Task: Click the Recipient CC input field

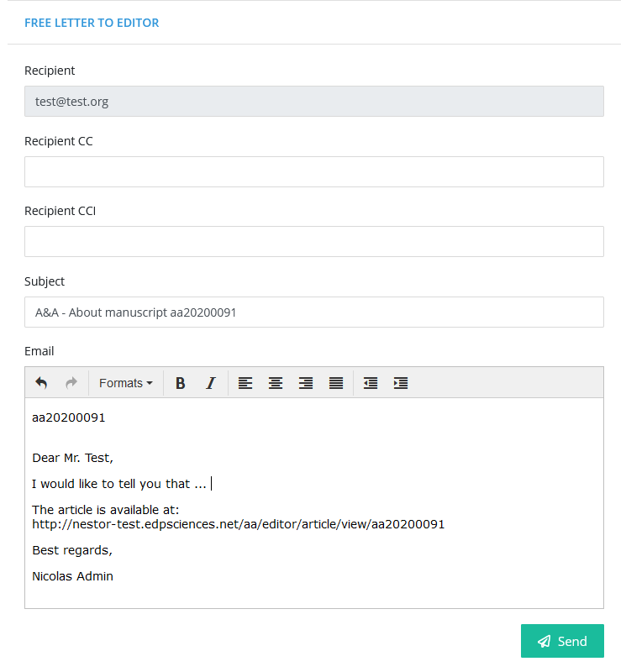Action: coord(314,171)
